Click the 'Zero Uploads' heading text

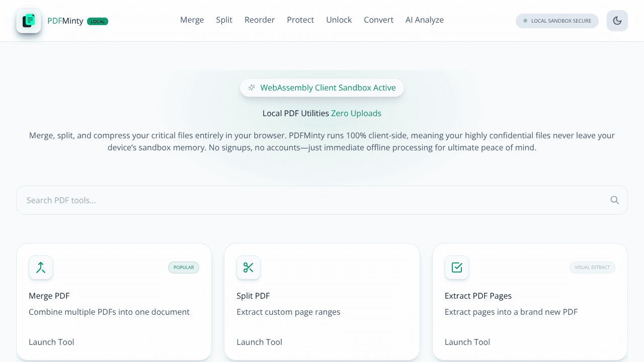[356, 113]
